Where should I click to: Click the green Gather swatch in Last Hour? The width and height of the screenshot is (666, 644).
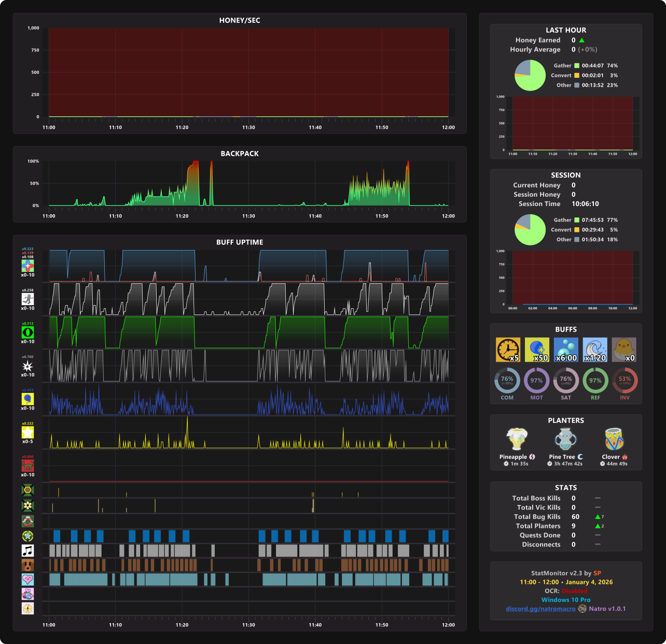click(577, 66)
